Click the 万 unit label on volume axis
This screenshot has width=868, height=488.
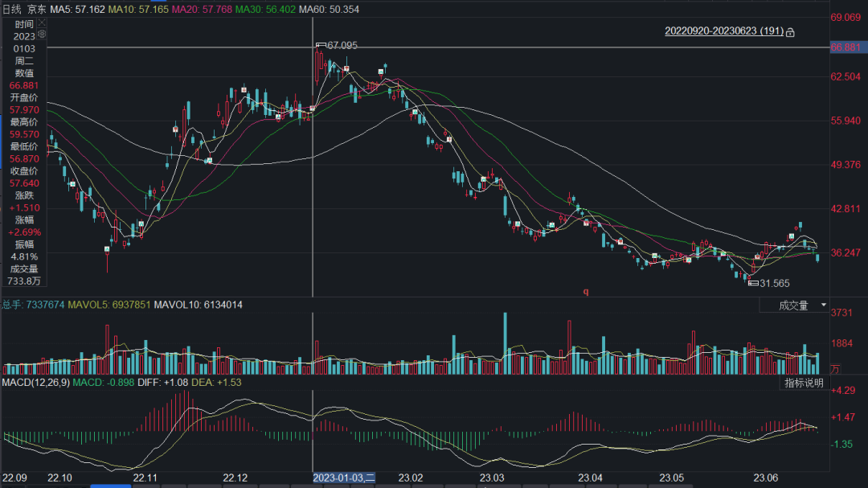tap(835, 370)
